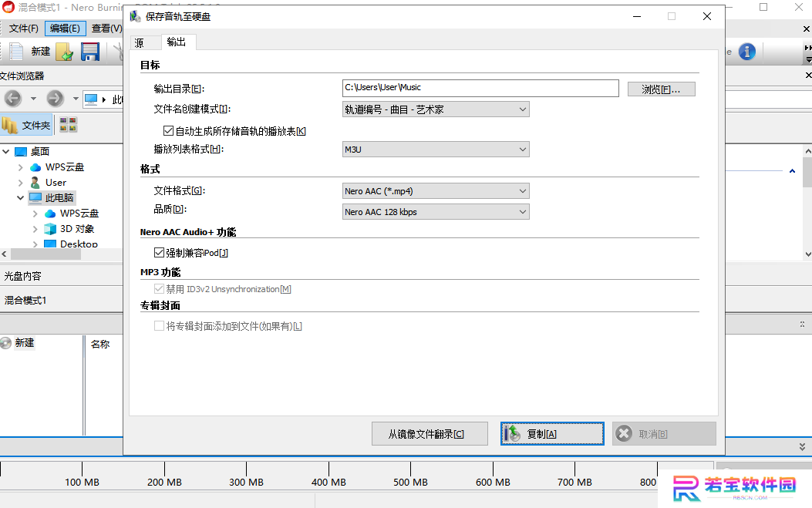Click the right pane scrollbar down arrow
This screenshot has height=508, width=812.
808,254
